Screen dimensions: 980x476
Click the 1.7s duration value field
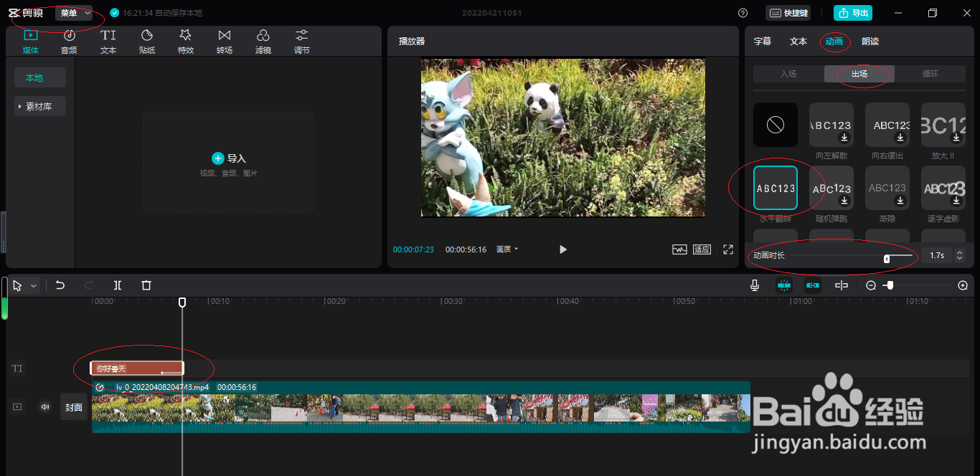(937, 255)
